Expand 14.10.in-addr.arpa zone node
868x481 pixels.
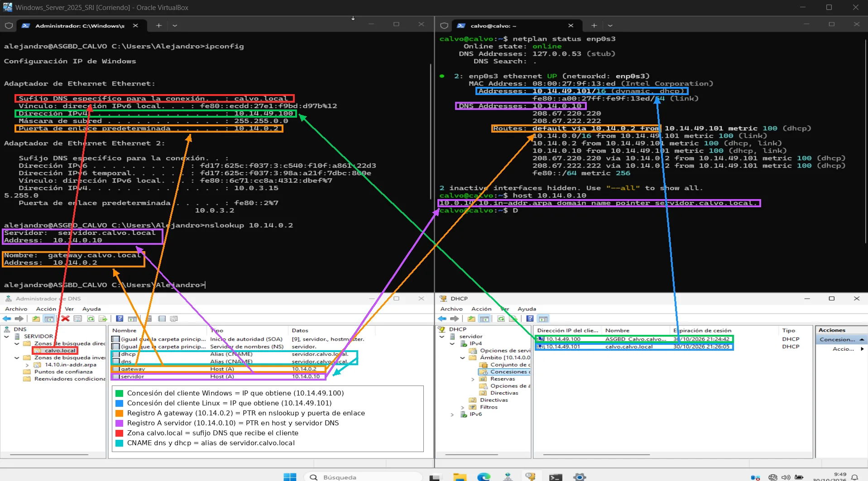[27, 365]
